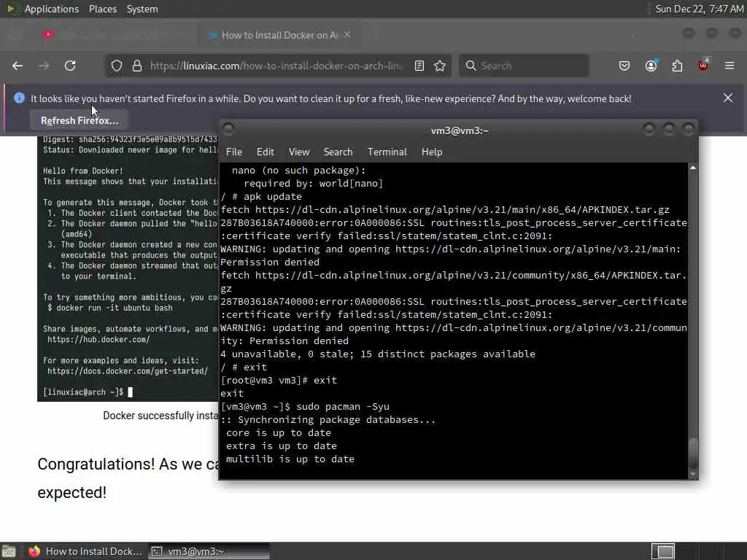747x560 pixels.
Task: Click the sidebar toggle icon left of the Firefox tabs
Action: tap(15, 35)
